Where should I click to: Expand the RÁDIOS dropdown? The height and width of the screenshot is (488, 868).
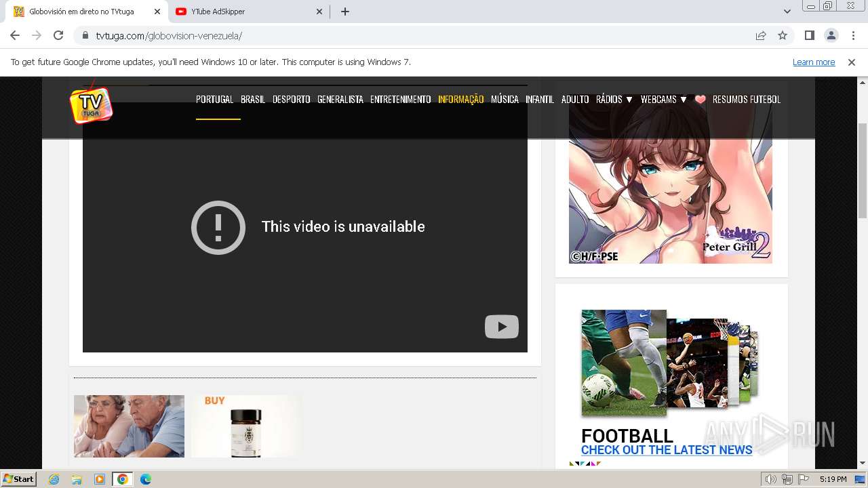pos(614,99)
